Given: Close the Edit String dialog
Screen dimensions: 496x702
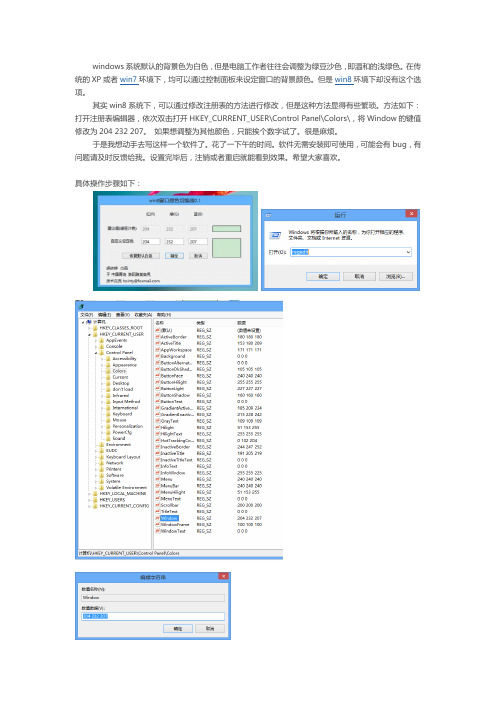Looking at the screenshot, I should [223, 576].
